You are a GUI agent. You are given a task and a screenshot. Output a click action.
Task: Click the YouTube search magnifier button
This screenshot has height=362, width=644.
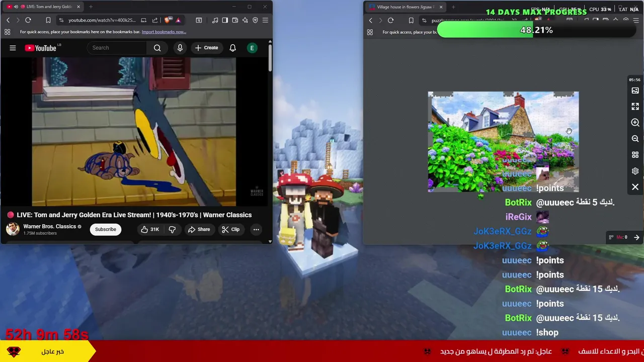(x=157, y=48)
